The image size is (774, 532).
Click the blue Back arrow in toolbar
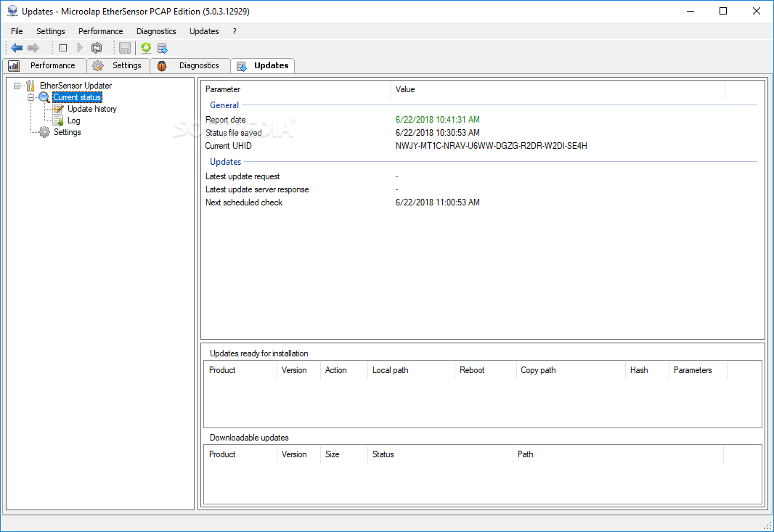pos(17,48)
